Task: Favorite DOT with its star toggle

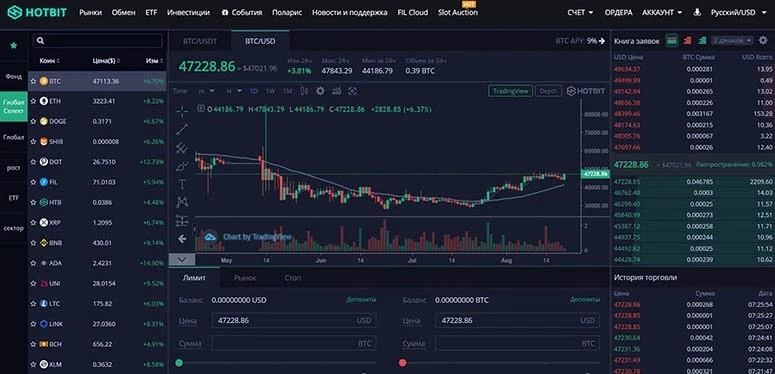Action: (33, 162)
